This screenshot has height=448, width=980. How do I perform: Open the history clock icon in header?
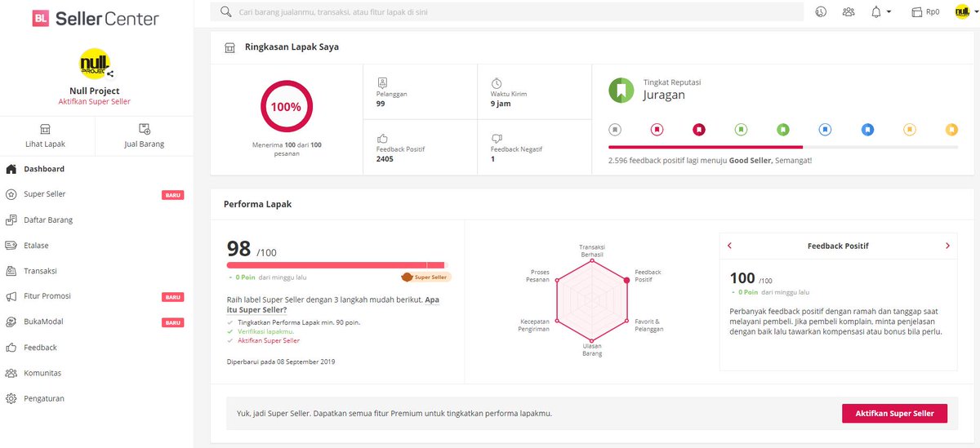(821, 11)
